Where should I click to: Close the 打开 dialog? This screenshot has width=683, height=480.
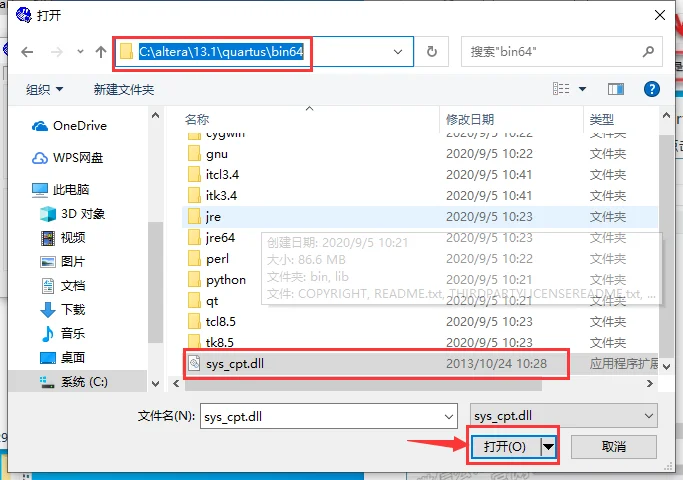[660, 15]
